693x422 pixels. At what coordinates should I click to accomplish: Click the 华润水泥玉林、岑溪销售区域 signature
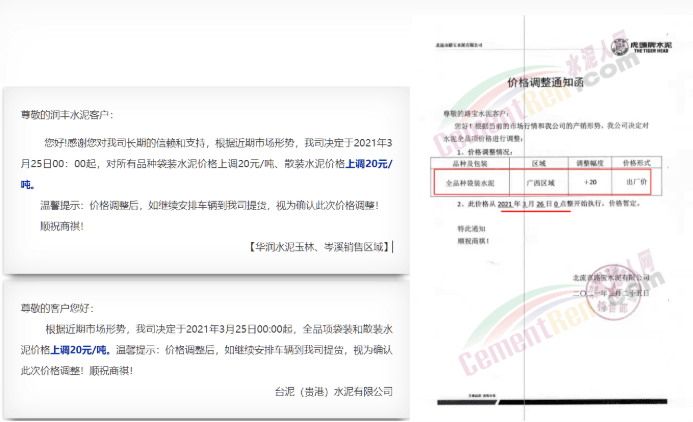(x=318, y=246)
